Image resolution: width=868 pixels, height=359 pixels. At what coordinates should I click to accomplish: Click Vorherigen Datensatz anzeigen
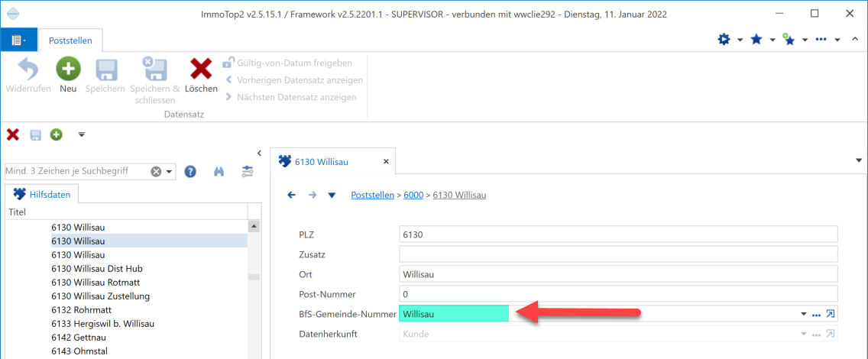tap(293, 80)
